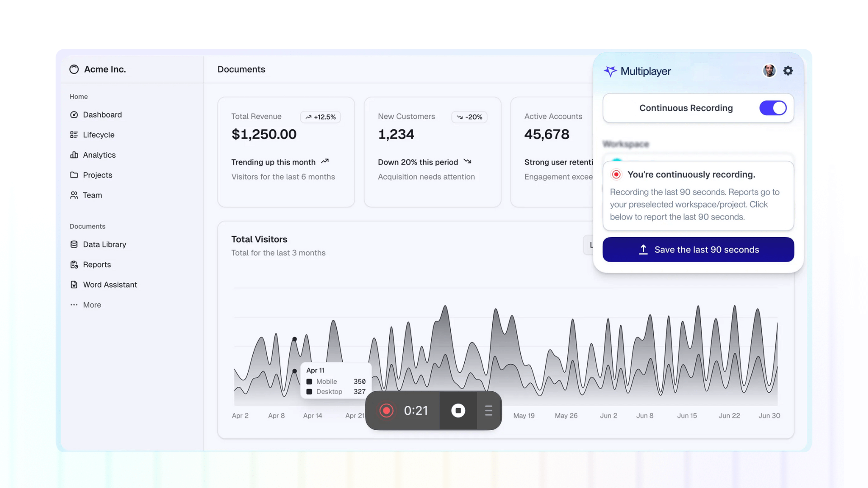Click the Multiplayer logo icon
Image resolution: width=868 pixels, height=488 pixels.
tap(610, 71)
